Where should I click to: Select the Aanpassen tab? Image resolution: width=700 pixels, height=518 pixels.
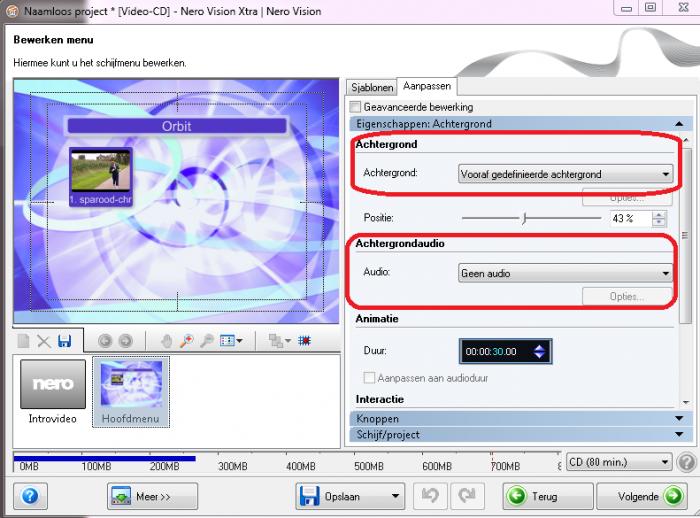427,86
